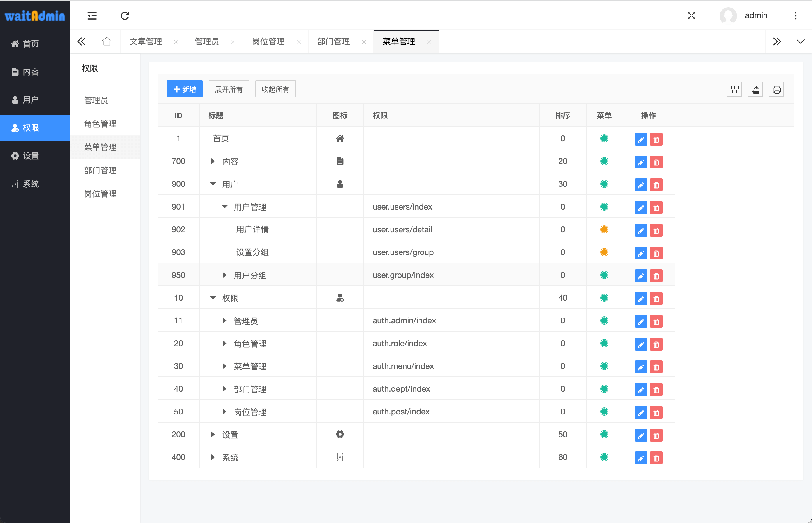Screen dimensions: 812x523
Task: Delete the 用户分组 menu entry
Action: coord(656,276)
